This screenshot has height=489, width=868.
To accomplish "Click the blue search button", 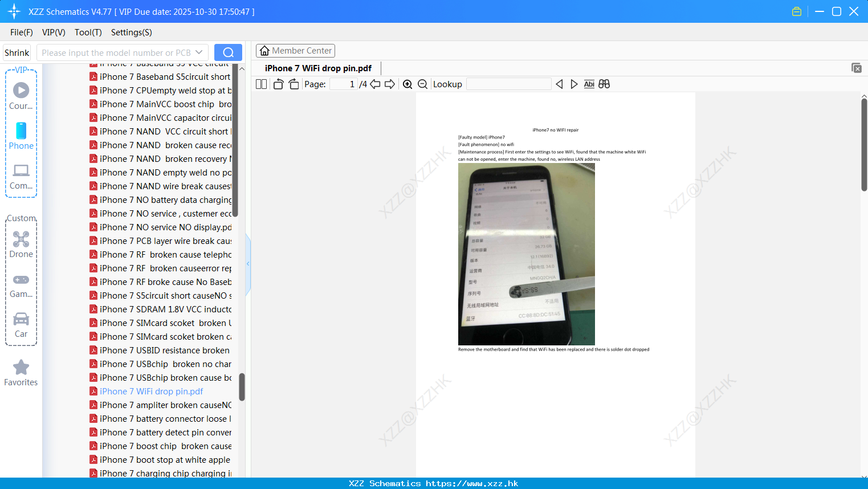I will point(228,52).
